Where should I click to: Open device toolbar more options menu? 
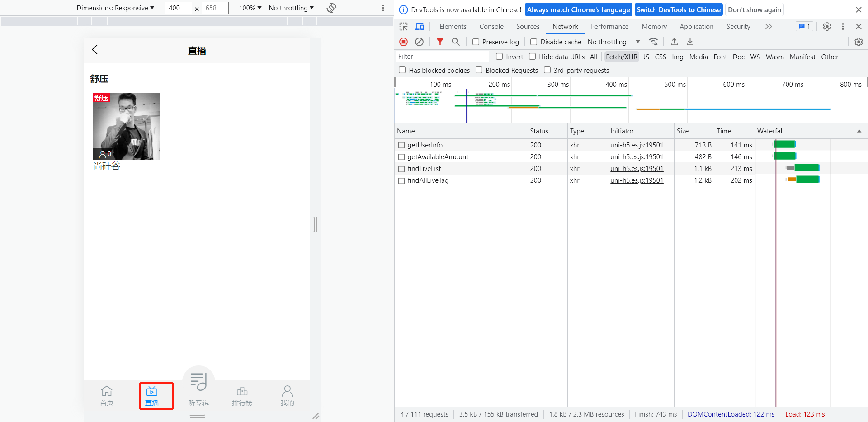coord(383,8)
